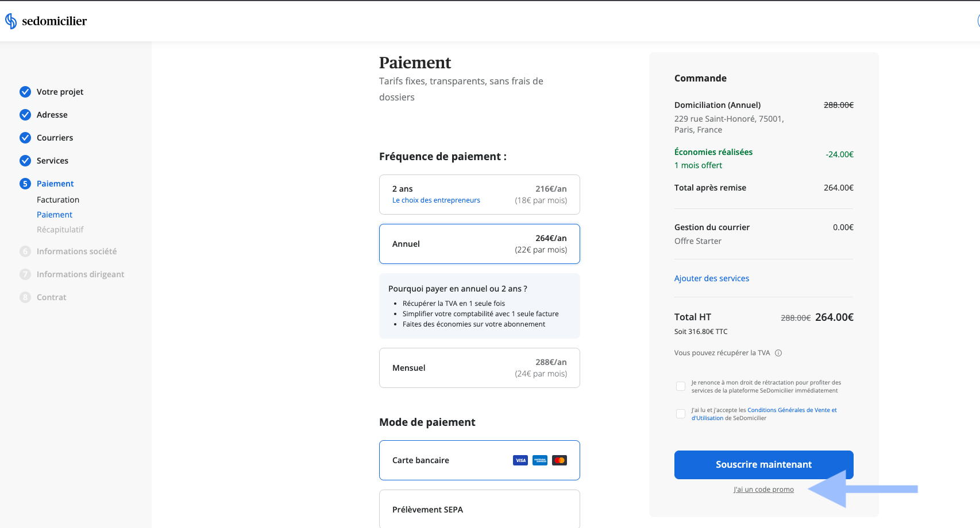Click the TVA info circle icon
980x528 pixels.
tap(778, 353)
